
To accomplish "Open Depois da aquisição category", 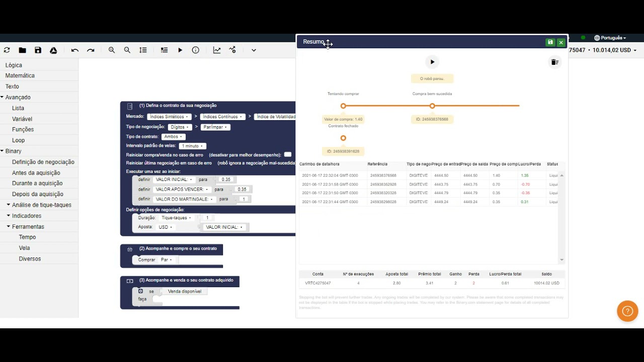I will click(x=38, y=194).
